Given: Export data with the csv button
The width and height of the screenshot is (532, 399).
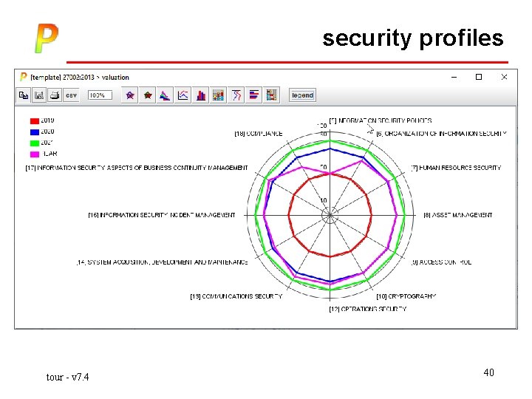Looking at the screenshot, I should click(71, 95).
